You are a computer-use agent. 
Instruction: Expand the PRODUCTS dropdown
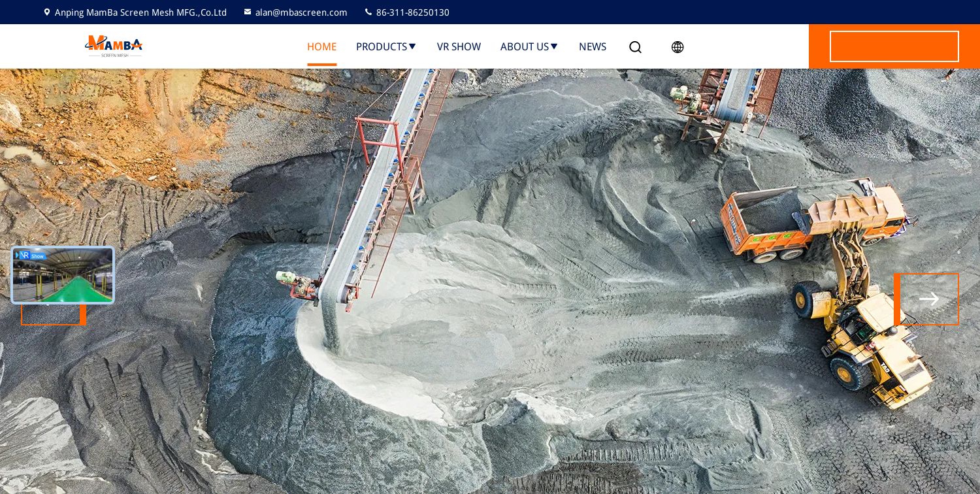click(x=382, y=46)
